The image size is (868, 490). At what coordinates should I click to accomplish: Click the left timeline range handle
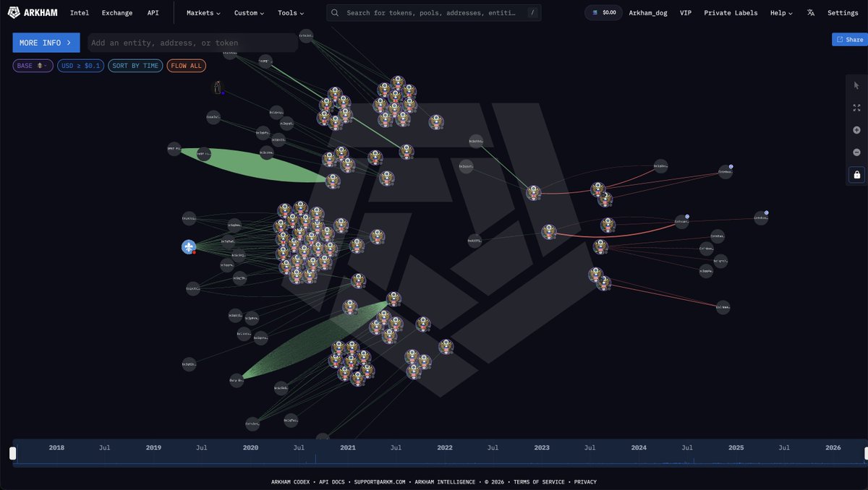[x=12, y=453]
